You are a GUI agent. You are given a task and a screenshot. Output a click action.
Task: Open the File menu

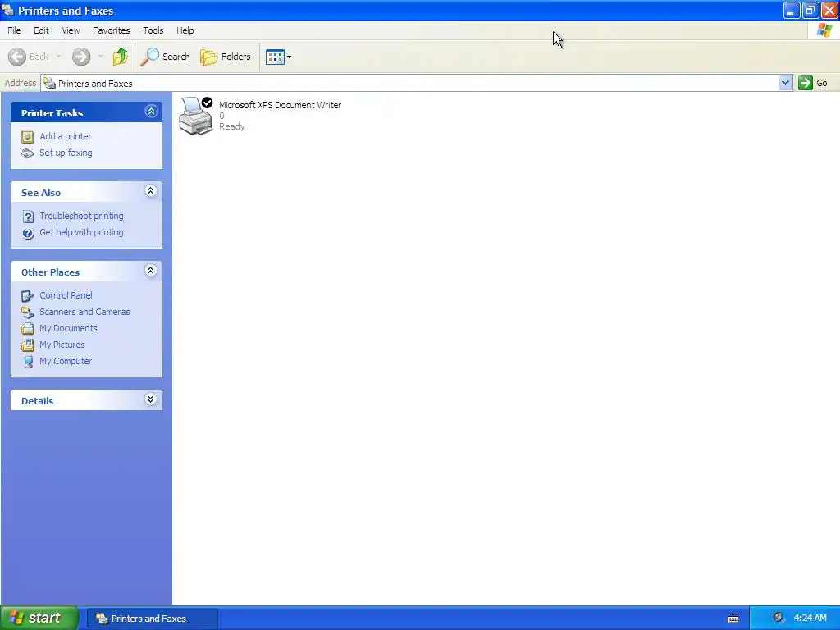pos(14,30)
